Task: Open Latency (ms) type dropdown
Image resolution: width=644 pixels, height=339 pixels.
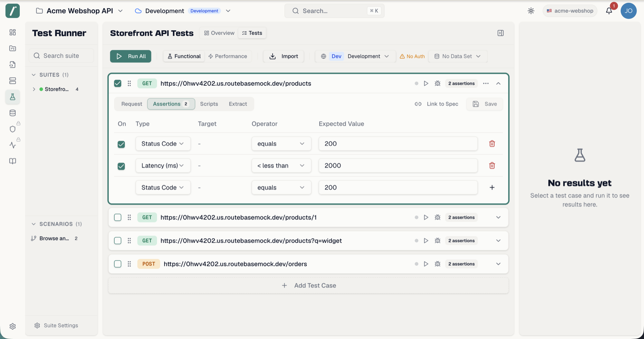Action: pos(163,166)
